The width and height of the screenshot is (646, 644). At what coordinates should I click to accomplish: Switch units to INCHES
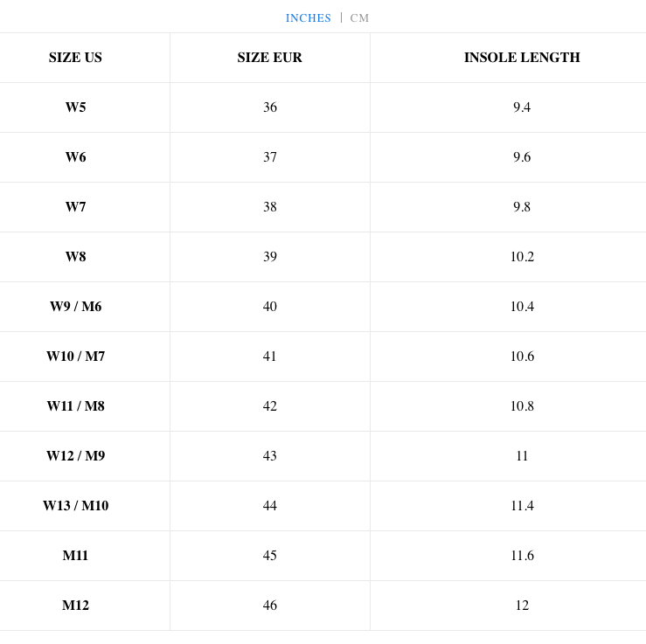[308, 18]
